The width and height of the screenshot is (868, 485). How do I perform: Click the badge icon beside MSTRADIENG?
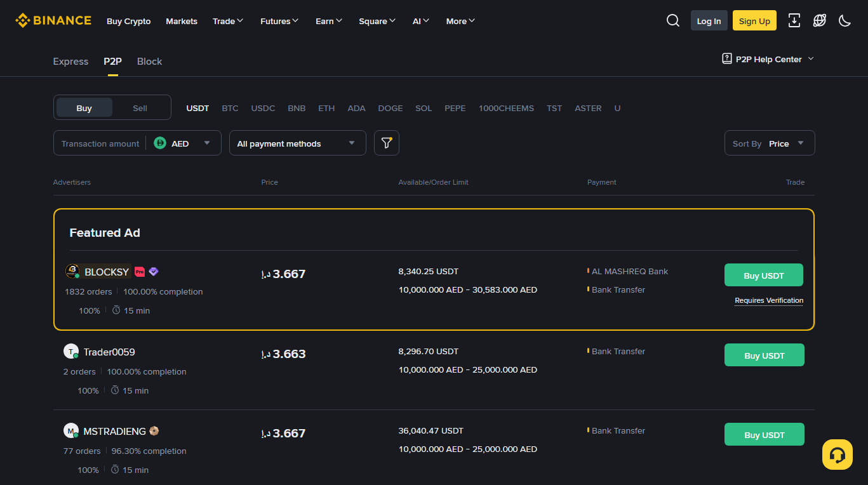coord(154,431)
